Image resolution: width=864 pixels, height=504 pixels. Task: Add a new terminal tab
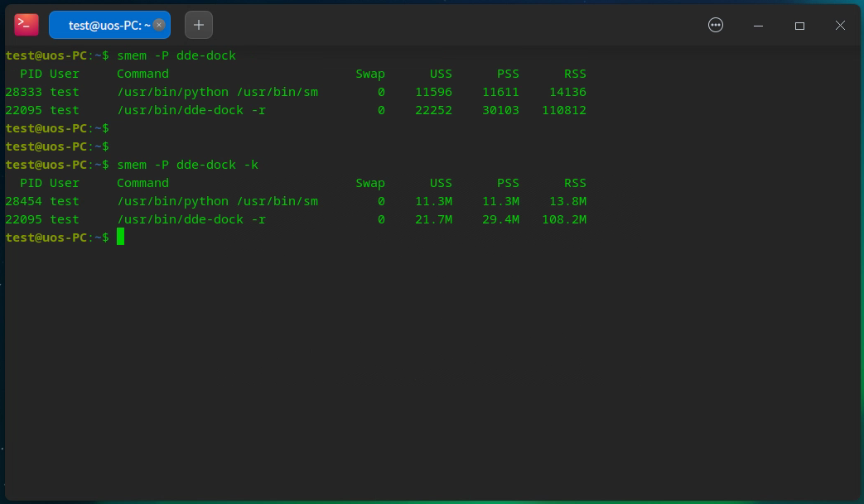point(198,25)
